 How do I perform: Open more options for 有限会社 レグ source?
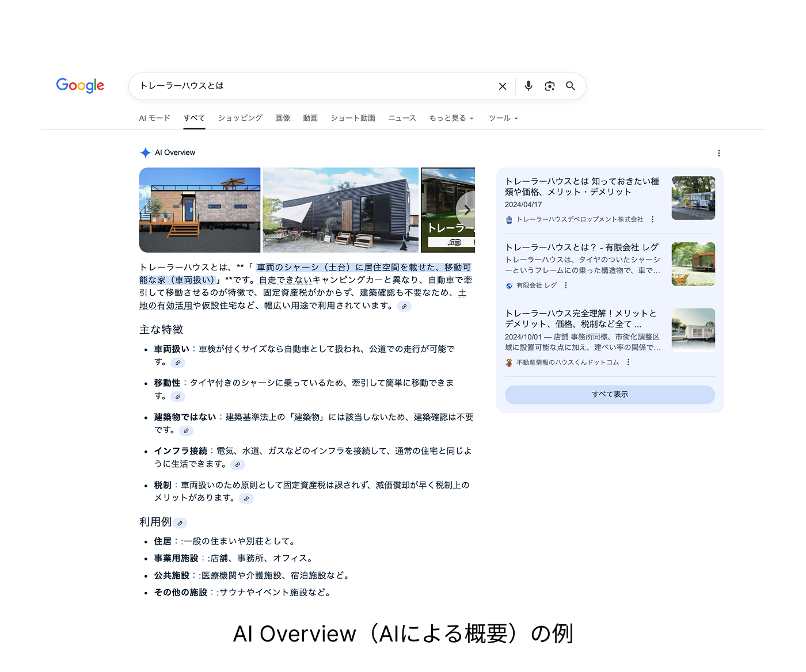click(566, 285)
